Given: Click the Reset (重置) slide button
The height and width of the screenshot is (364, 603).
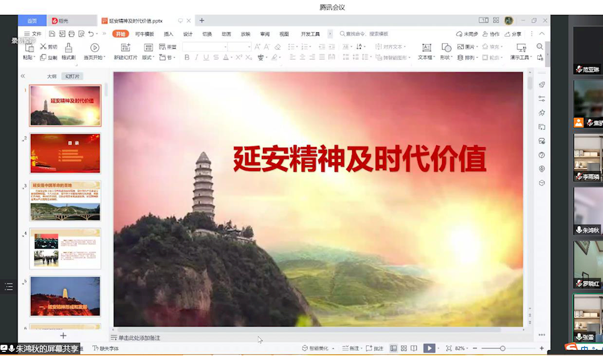Looking at the screenshot, I should click(168, 47).
